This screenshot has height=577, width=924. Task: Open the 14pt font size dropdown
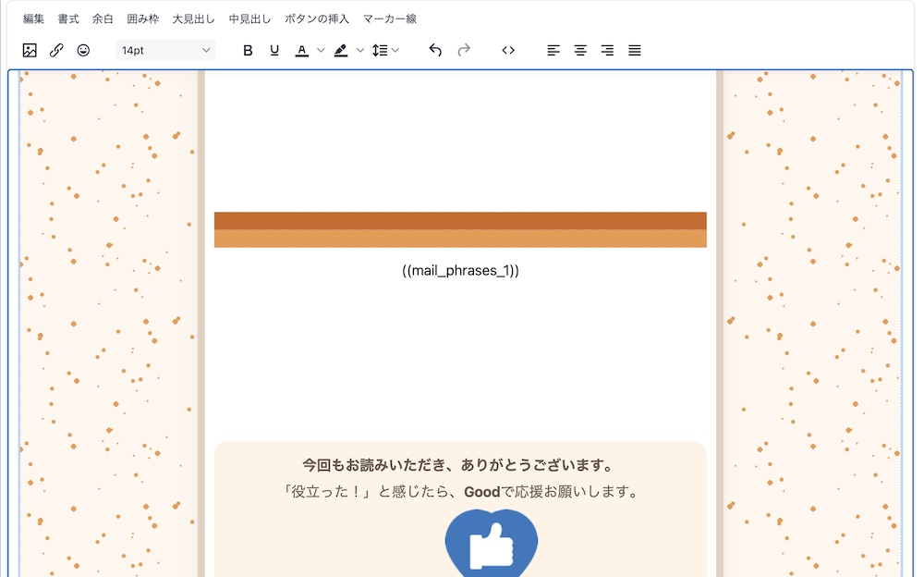165,51
